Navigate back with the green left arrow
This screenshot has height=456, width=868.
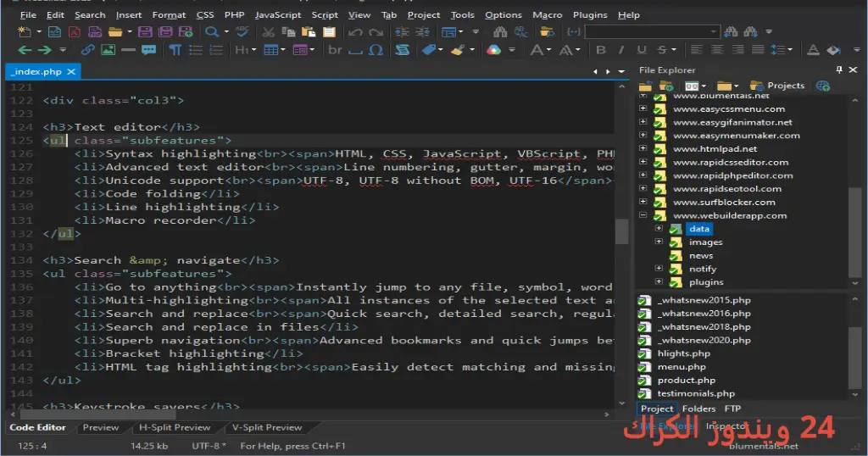click(x=25, y=50)
